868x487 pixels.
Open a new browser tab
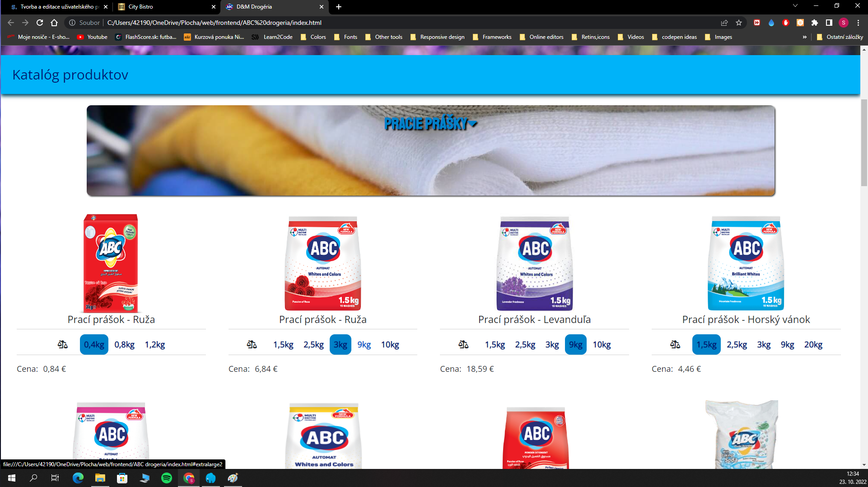click(339, 7)
